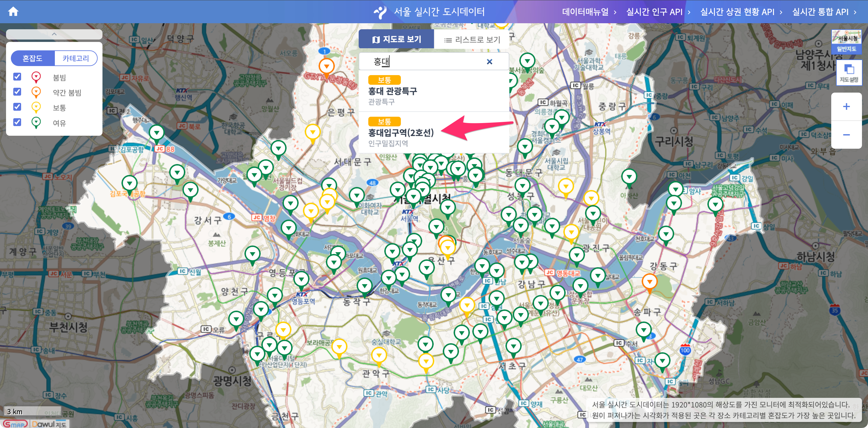
Task: Choose the 홍대 관광특구 search result
Action: coord(392,91)
